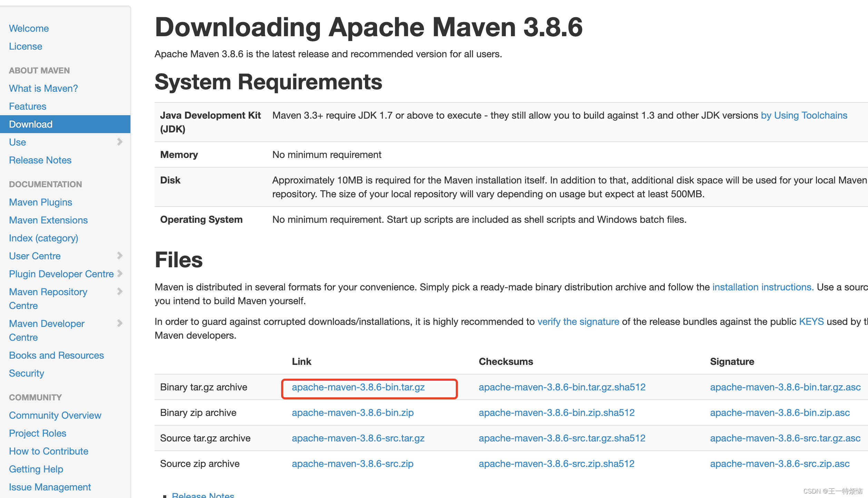Viewport: 868px width, 498px height.
Task: Click the 'Binary zip archive' row label
Action: [198, 412]
